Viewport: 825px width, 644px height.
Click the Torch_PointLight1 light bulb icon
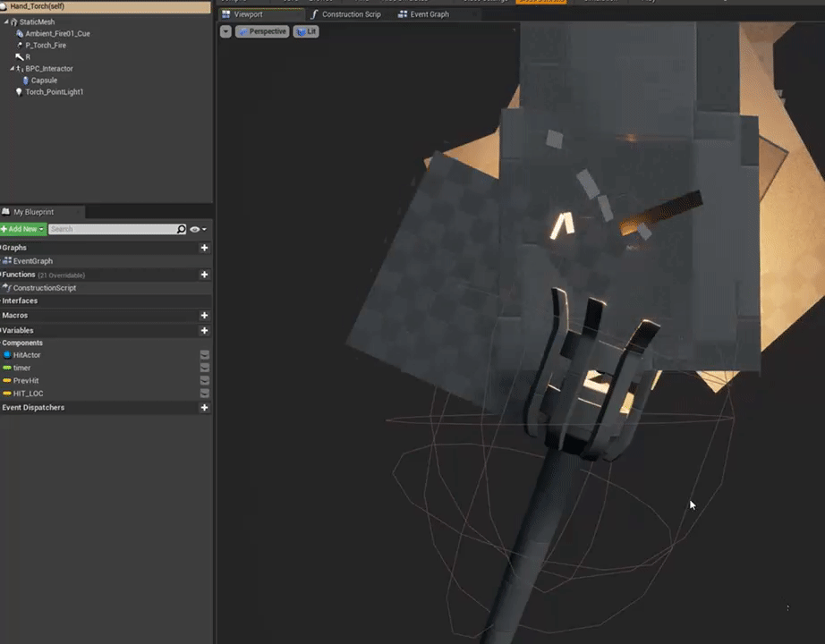pos(20,92)
